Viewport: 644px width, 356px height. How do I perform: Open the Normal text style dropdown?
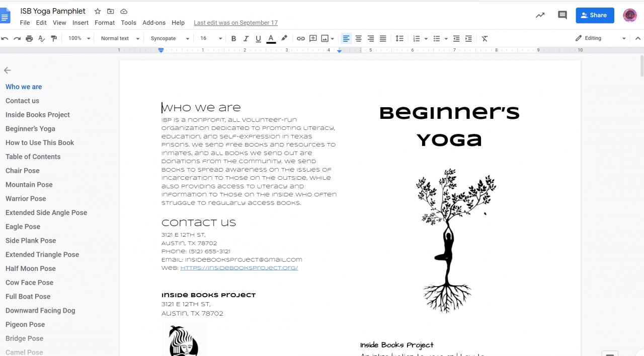120,39
